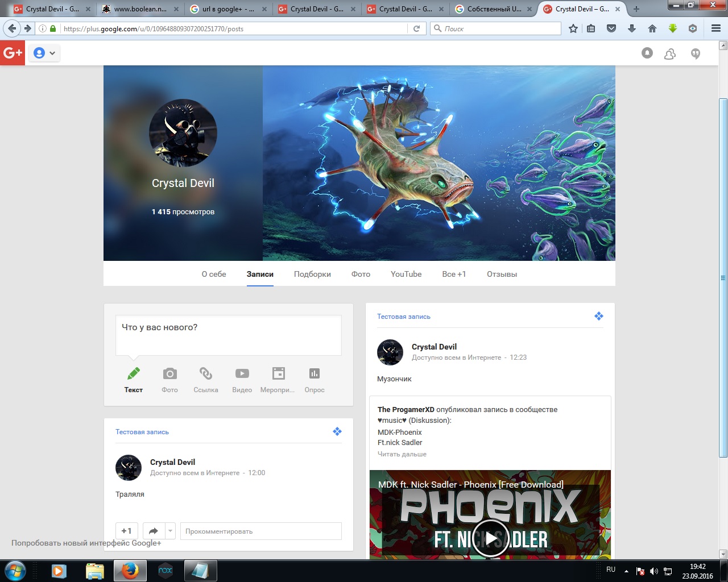
Task: Choose the Link attachment icon
Action: [205, 374]
